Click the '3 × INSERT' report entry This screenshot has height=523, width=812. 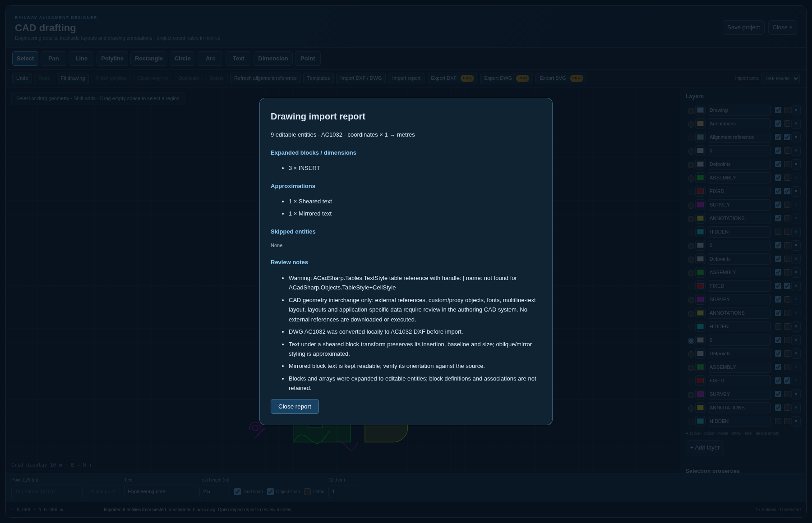(304, 168)
